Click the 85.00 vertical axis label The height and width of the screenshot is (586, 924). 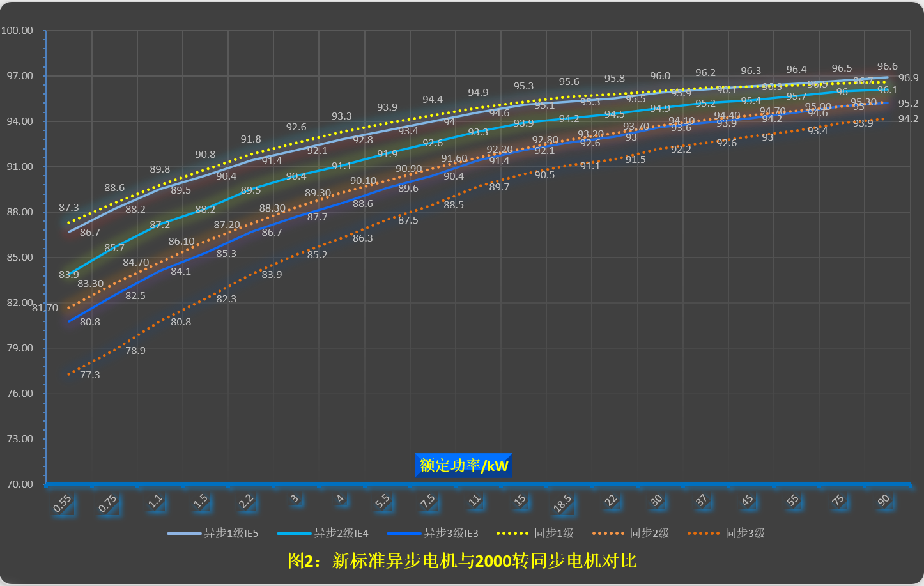[20, 258]
